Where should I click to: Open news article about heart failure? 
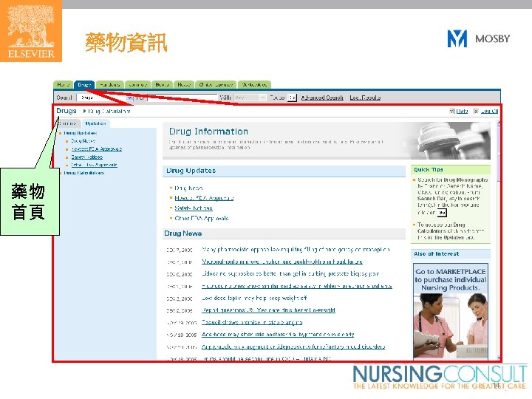pos(282,262)
